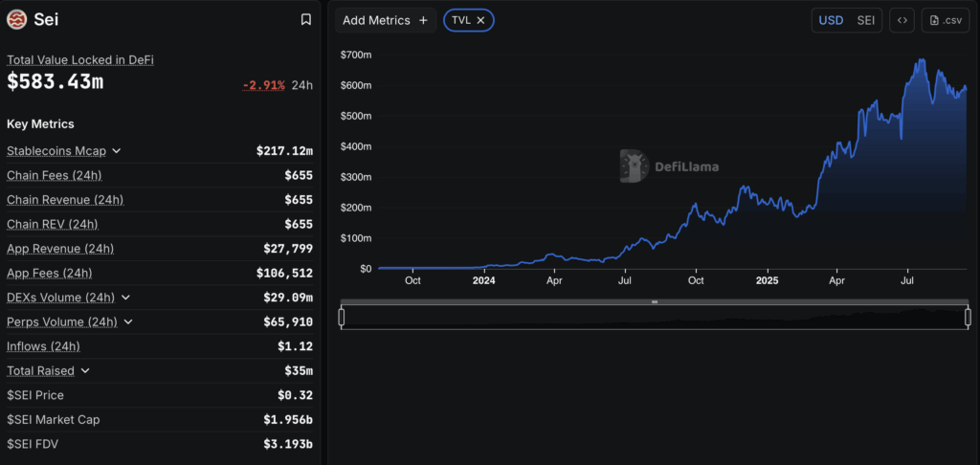This screenshot has height=465, width=980.
Task: Click the $700m y-axis label
Action: [x=356, y=55]
